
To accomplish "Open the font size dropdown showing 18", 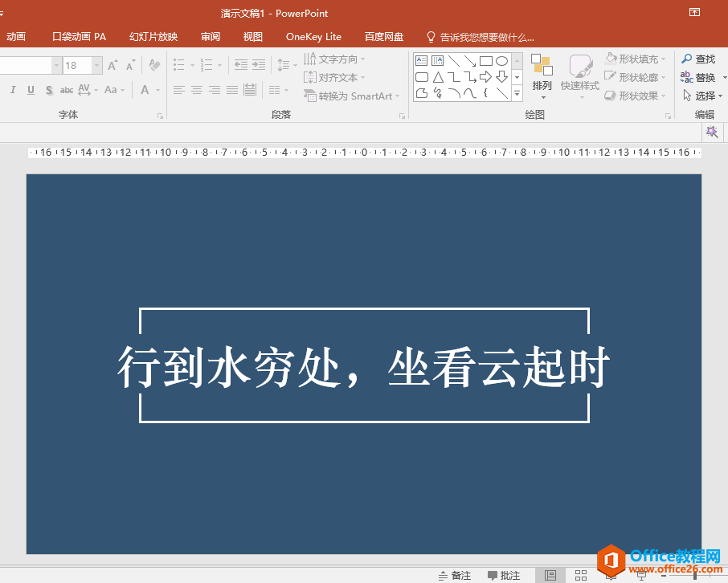I will point(96,64).
